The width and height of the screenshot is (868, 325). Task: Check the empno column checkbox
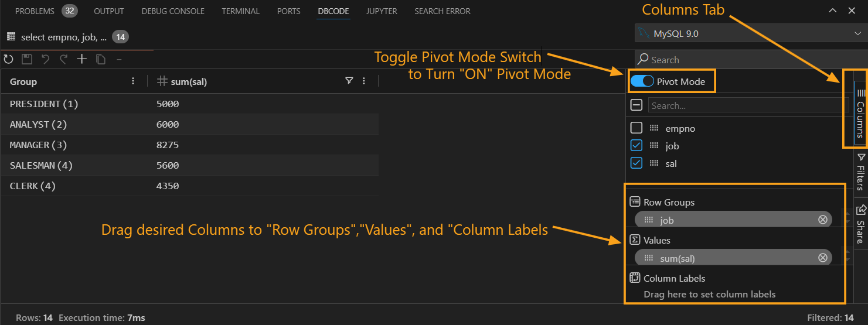[x=636, y=128]
